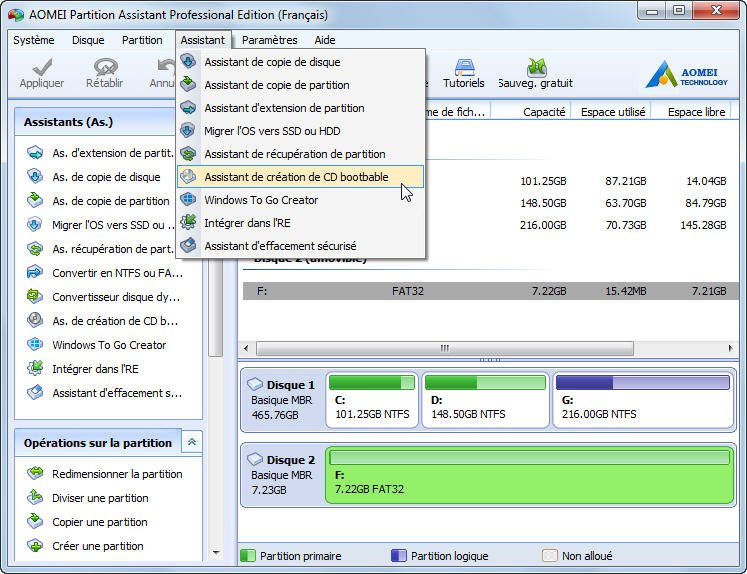Open the Système menu
The image size is (747, 574).
click(34, 40)
